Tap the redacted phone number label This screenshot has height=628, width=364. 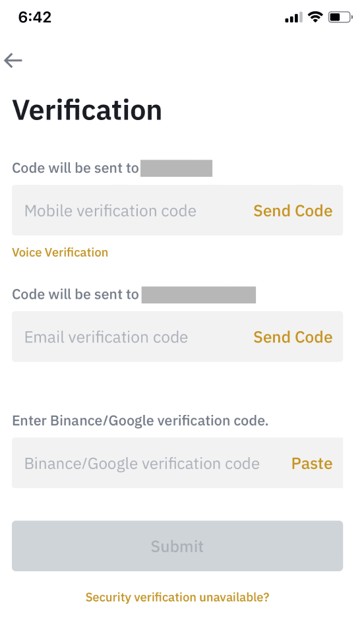pyautogui.click(x=176, y=168)
